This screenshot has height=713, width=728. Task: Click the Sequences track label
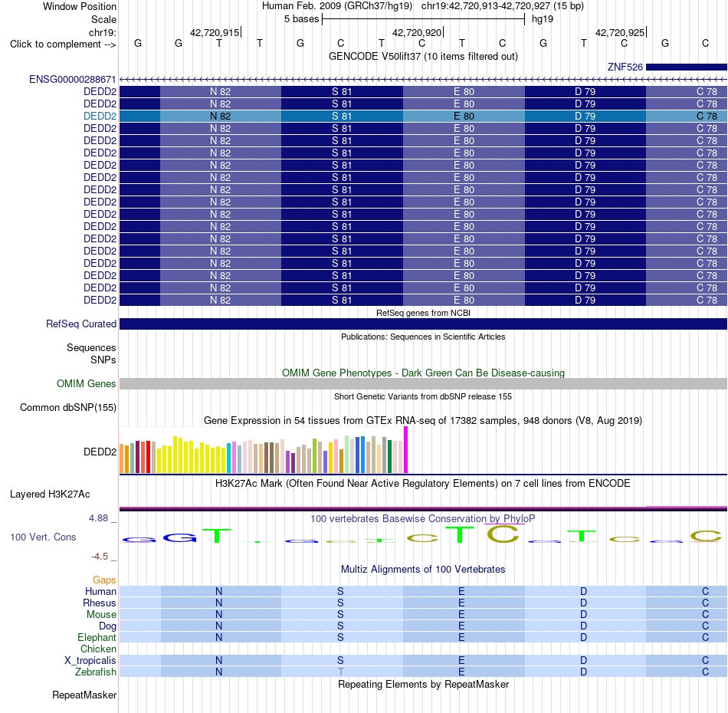click(91, 347)
